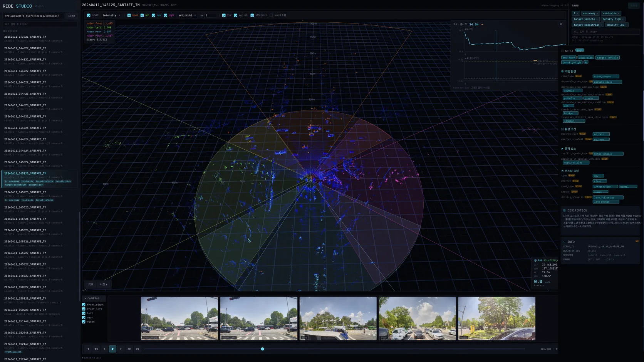Click the timeline scrubber handle
644x362 pixels.
[x=262, y=349]
